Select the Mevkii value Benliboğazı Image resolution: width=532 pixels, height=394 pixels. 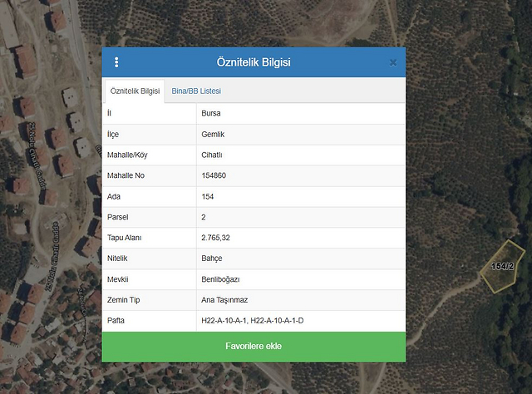220,279
